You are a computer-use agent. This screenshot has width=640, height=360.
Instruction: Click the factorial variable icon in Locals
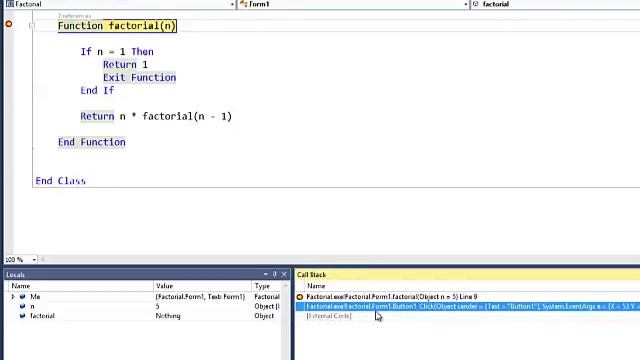(x=22, y=316)
